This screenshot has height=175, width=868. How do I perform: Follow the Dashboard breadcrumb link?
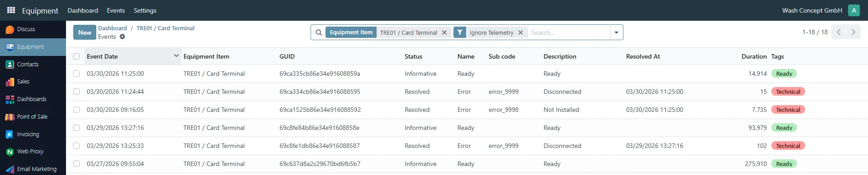[x=113, y=28]
